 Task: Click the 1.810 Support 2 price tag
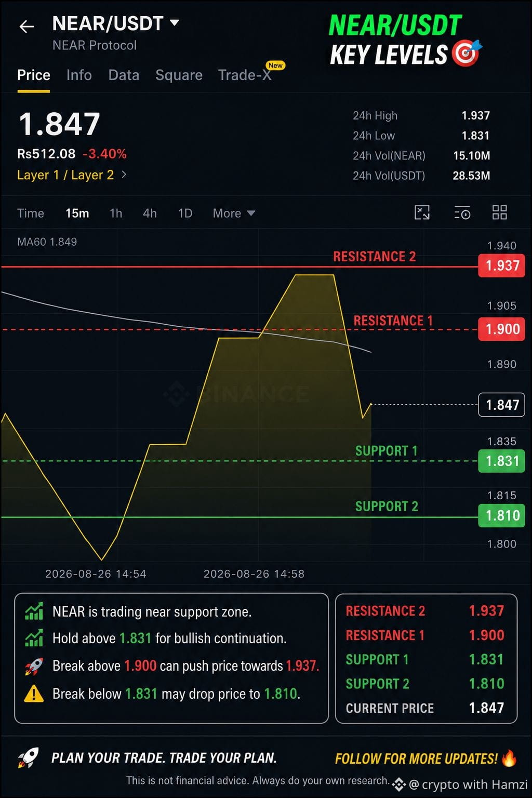[502, 516]
